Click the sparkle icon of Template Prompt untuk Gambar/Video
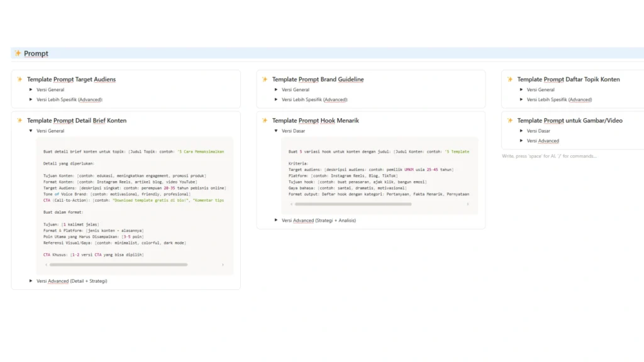Screen dimensions: 644x362 click(510, 121)
